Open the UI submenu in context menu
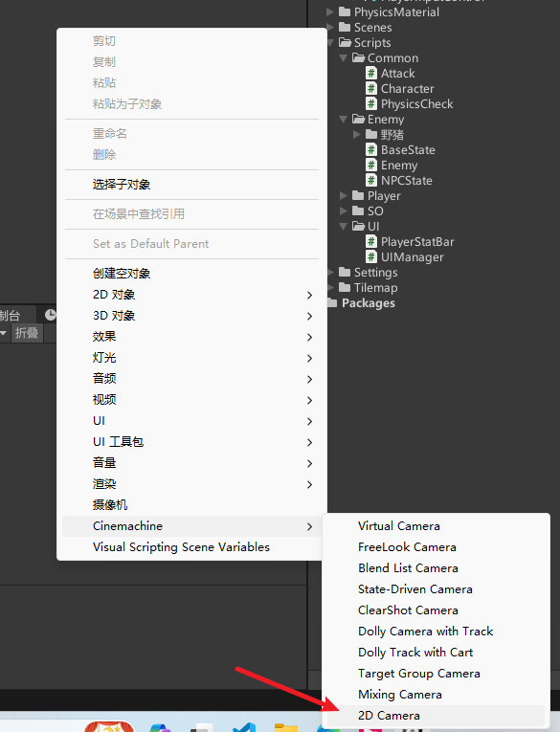The image size is (560, 732). [x=191, y=421]
